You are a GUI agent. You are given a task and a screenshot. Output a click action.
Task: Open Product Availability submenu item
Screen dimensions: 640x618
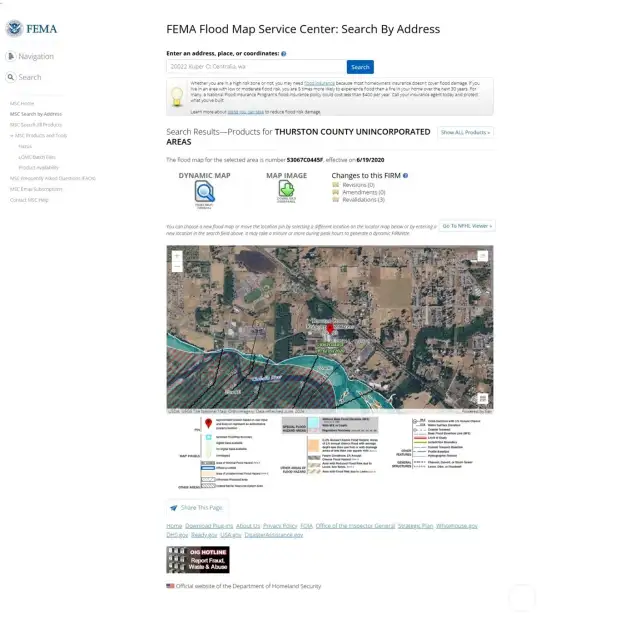[39, 167]
